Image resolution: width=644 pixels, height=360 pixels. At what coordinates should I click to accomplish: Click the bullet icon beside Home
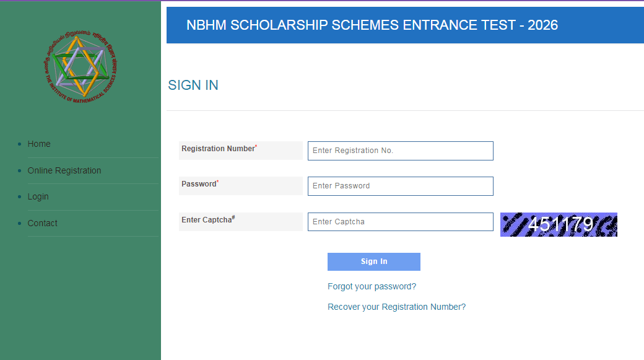[x=19, y=144]
